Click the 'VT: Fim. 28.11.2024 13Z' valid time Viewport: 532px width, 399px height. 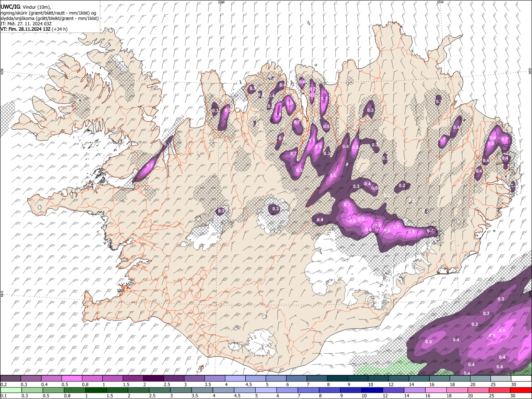pyautogui.click(x=25, y=29)
